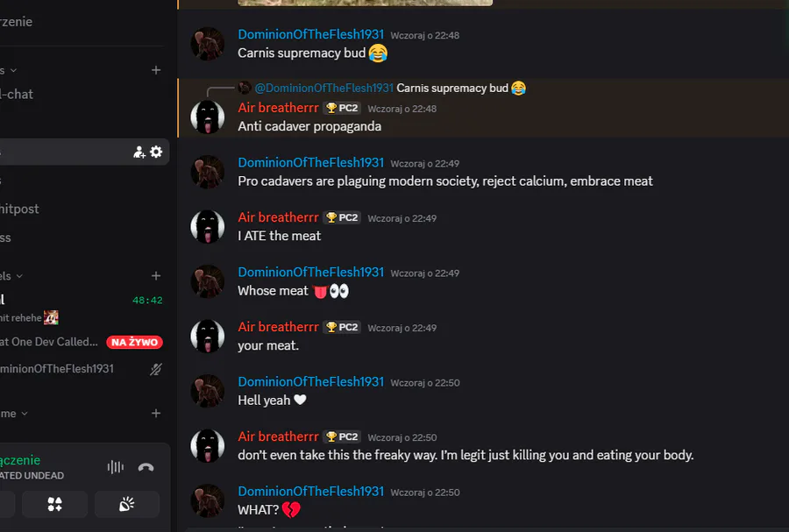Click Air breatherrr username on 'your meat.'

[278, 327]
